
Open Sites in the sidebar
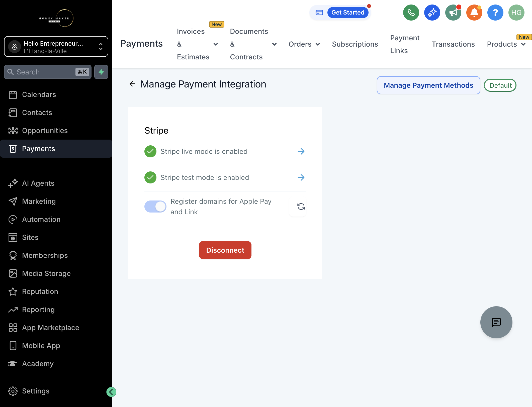click(x=56, y=237)
